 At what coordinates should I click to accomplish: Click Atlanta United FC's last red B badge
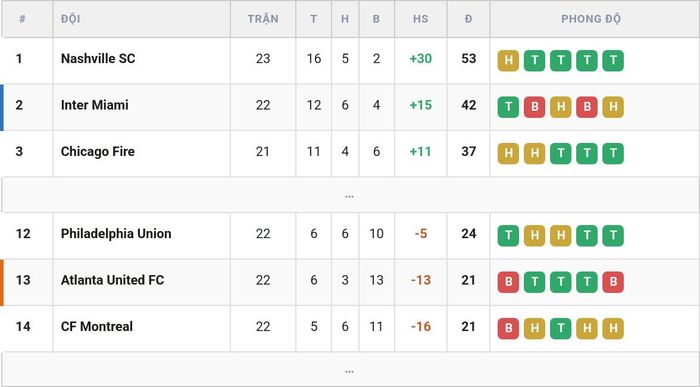(x=613, y=282)
